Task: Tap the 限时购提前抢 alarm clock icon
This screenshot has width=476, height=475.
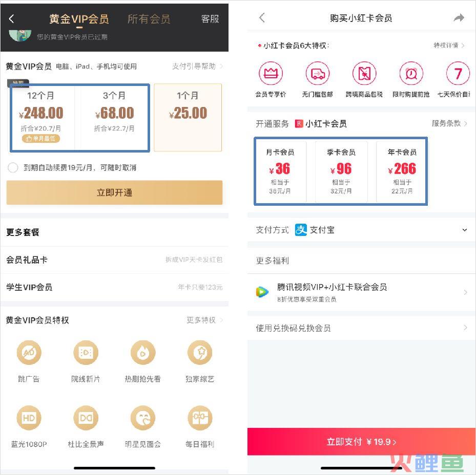Action: click(x=411, y=73)
